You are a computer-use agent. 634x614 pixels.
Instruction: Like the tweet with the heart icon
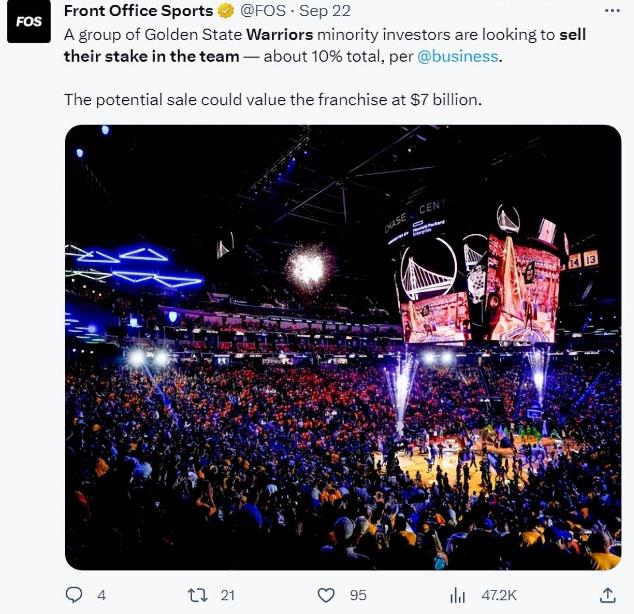pos(325,595)
